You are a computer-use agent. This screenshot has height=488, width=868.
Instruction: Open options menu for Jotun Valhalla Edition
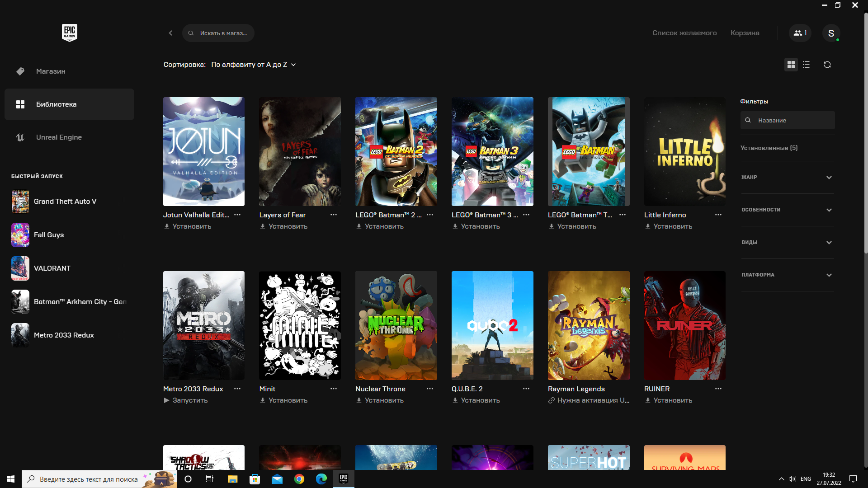(237, 215)
